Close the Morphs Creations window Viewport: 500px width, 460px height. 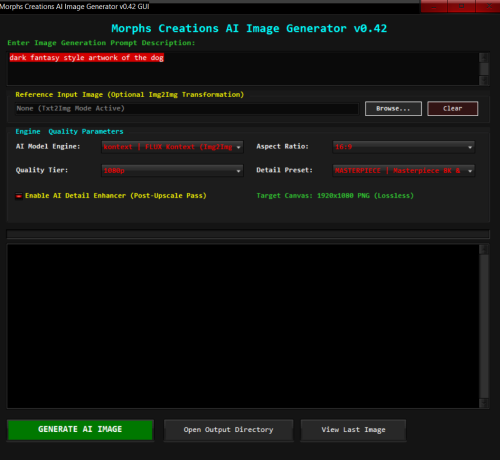[x=488, y=6]
